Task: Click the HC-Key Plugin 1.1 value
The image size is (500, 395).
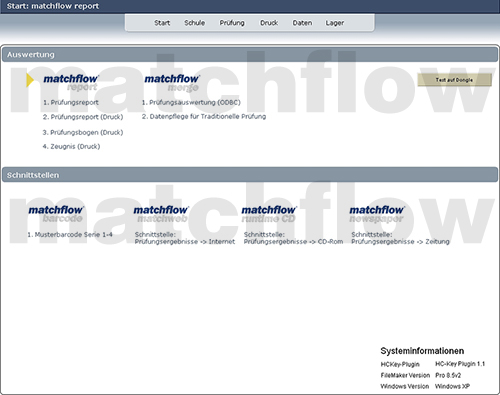Action: (x=460, y=364)
